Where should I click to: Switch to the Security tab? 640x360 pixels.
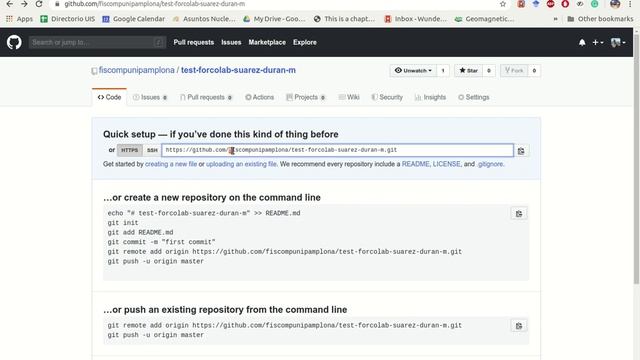tap(387, 97)
